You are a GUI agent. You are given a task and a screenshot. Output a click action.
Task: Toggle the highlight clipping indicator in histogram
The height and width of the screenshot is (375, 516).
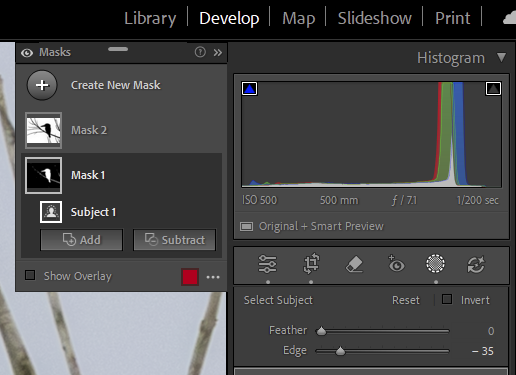[x=493, y=89]
